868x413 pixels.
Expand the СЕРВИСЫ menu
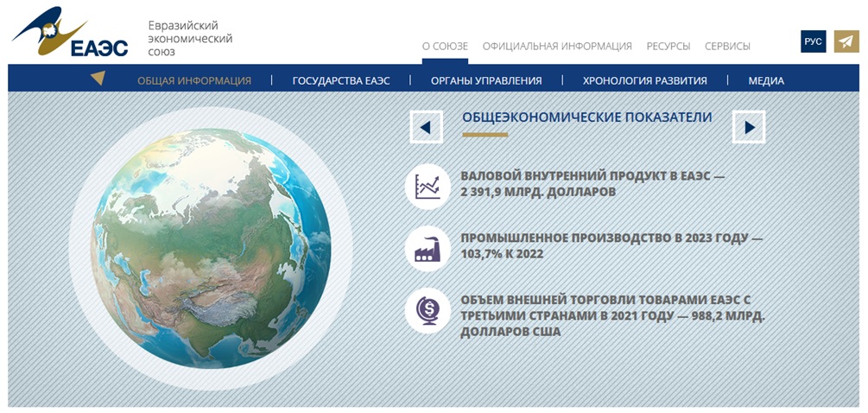[x=727, y=46]
